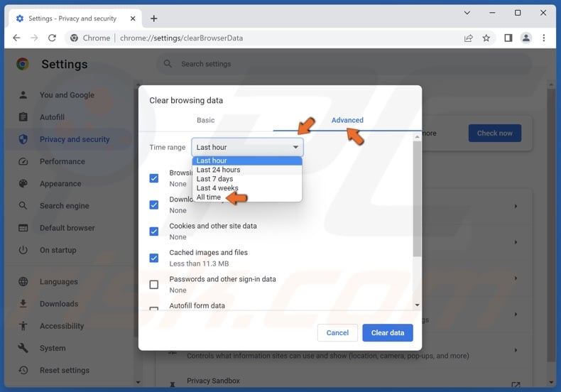This screenshot has height=392, width=561.
Task: Click the Chrome site info icon
Action: pyautogui.click(x=74, y=38)
